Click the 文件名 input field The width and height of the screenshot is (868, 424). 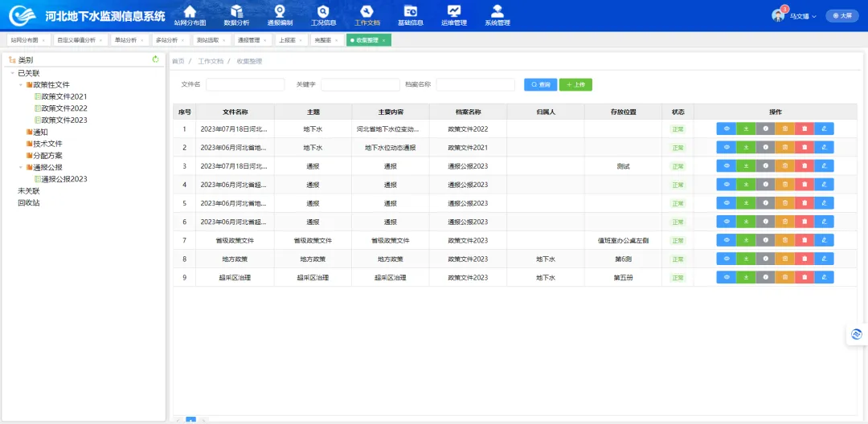[245, 84]
